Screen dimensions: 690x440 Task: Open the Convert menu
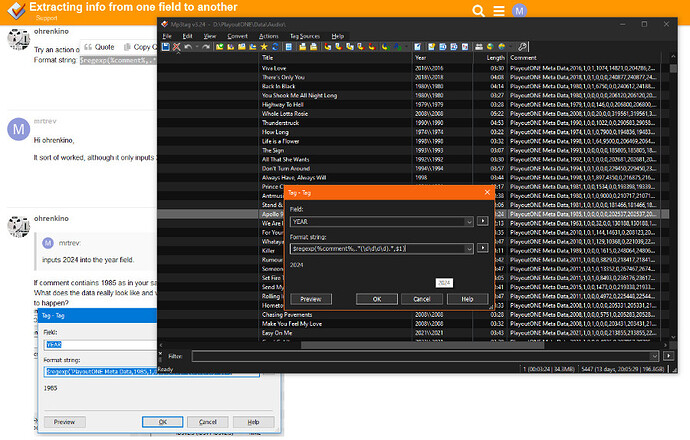pos(237,36)
